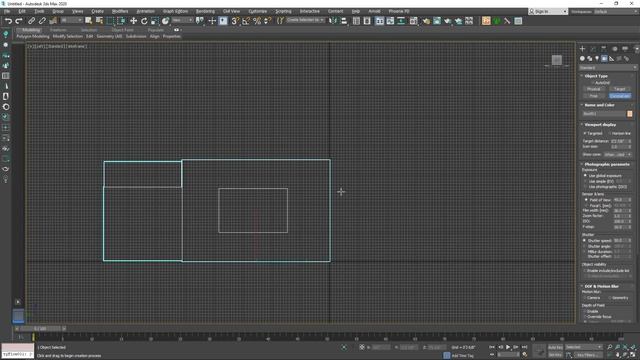
Task: Open the Modifiers menu
Action: [120, 11]
